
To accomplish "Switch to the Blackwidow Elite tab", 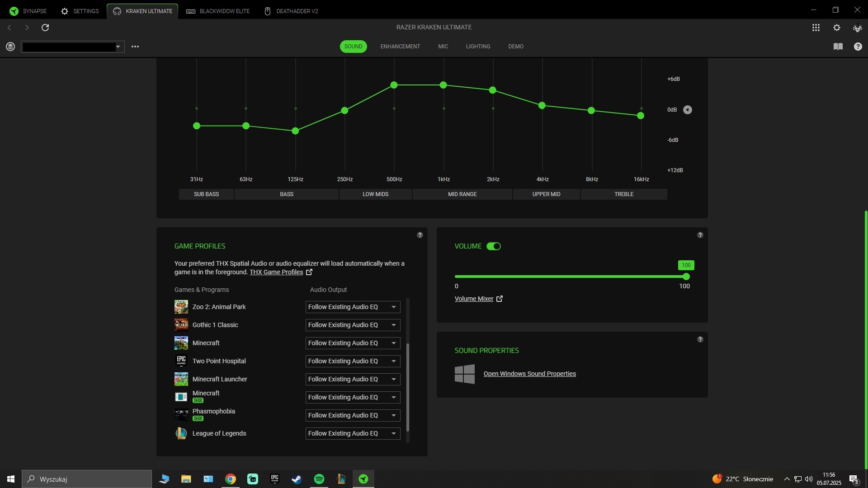I will click(218, 11).
